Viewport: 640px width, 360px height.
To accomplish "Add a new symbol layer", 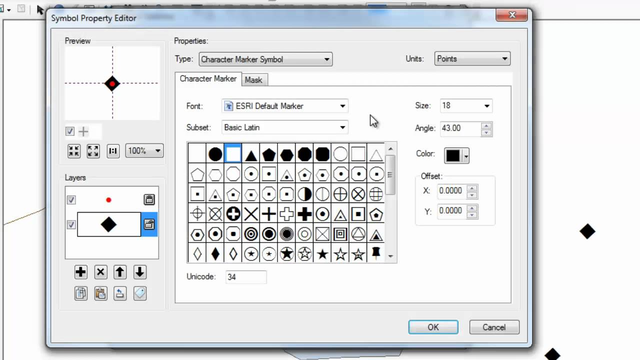I will click(x=81, y=272).
